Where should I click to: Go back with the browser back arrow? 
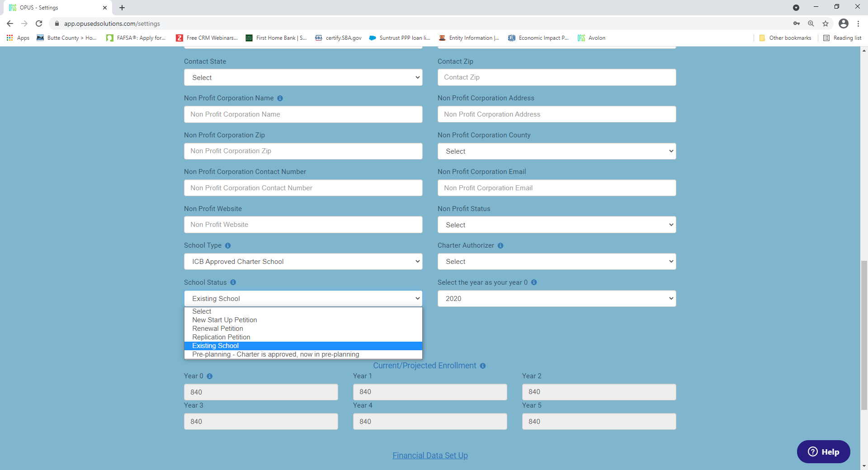point(10,23)
